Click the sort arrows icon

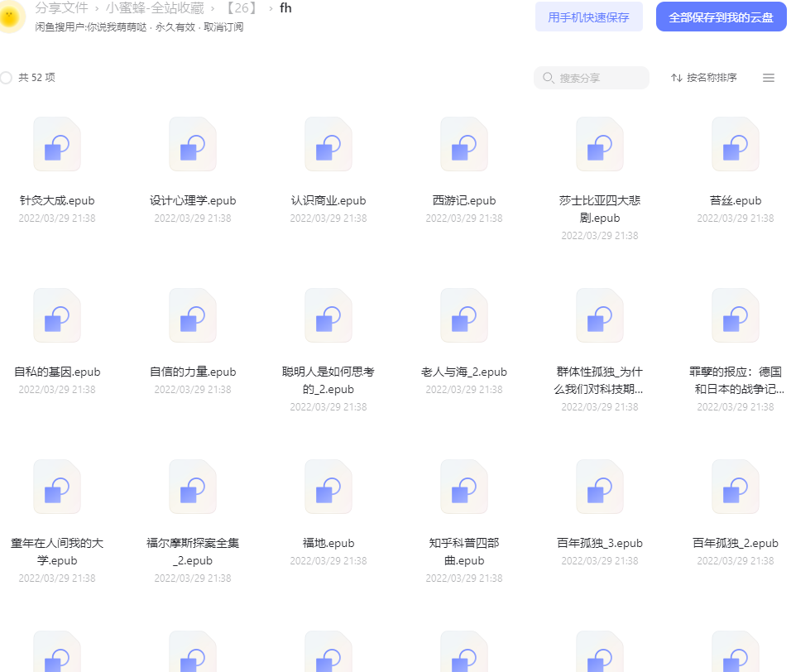(677, 78)
